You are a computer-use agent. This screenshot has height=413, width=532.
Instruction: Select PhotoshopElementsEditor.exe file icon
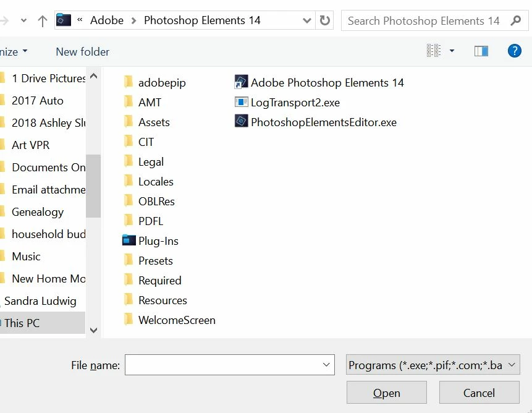pos(241,121)
